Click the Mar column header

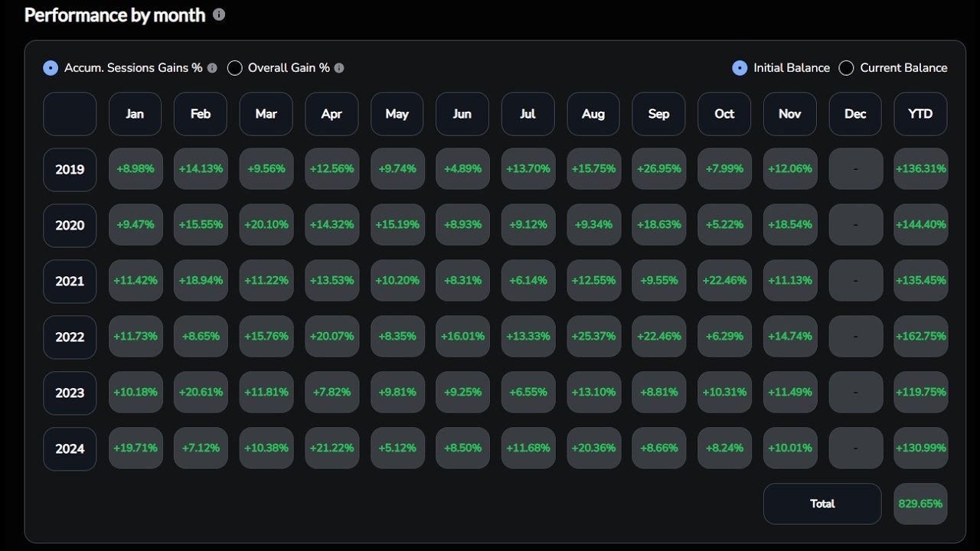click(x=266, y=114)
